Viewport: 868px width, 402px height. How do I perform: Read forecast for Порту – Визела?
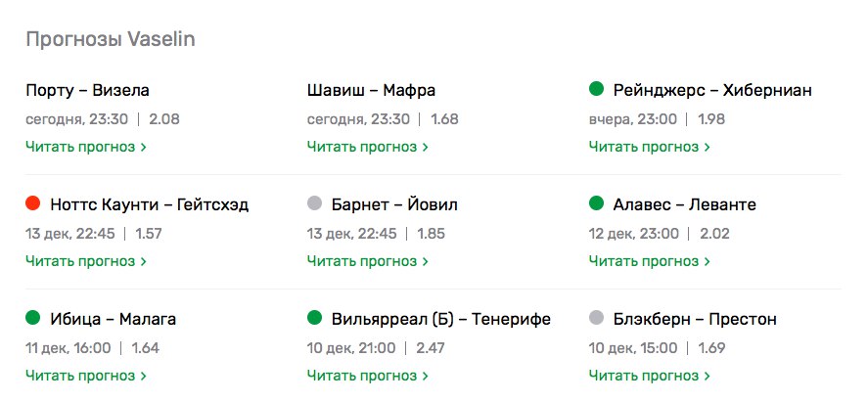[x=86, y=147]
